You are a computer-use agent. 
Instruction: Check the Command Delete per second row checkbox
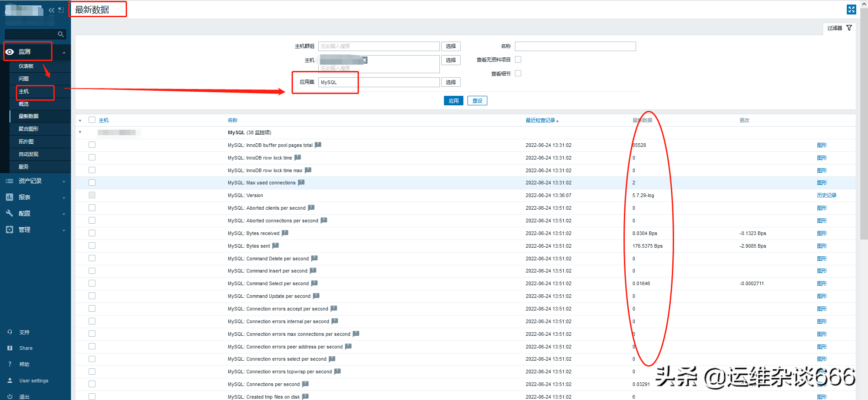92,258
